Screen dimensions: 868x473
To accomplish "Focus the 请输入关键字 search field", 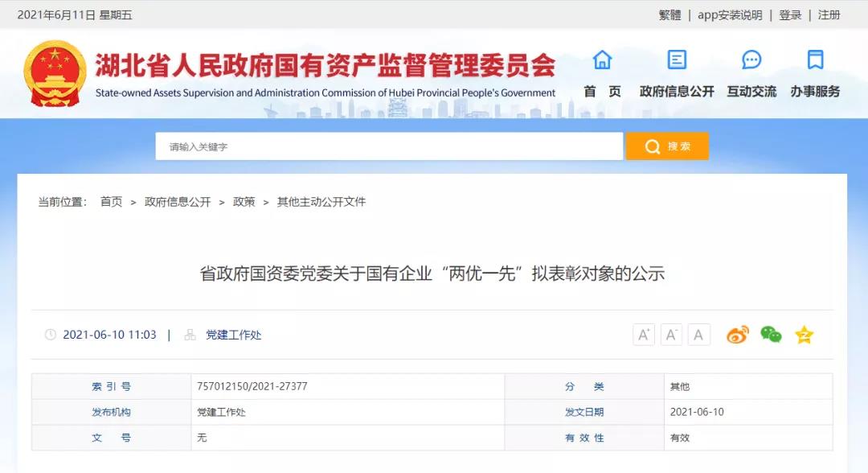I will click(x=389, y=146).
